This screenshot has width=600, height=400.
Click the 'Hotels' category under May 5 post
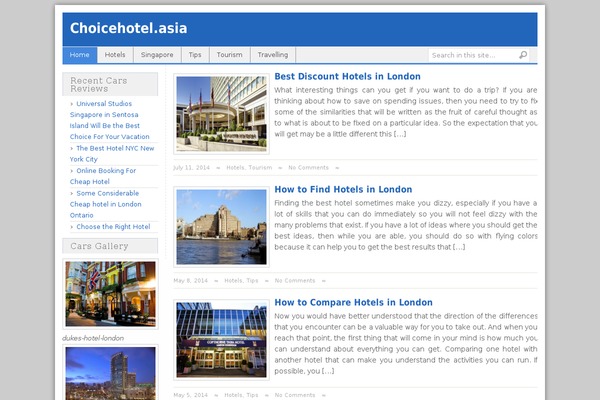pyautogui.click(x=233, y=395)
